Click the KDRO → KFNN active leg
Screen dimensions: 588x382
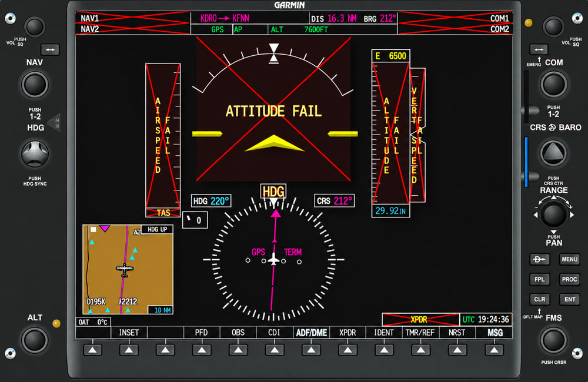click(225, 18)
